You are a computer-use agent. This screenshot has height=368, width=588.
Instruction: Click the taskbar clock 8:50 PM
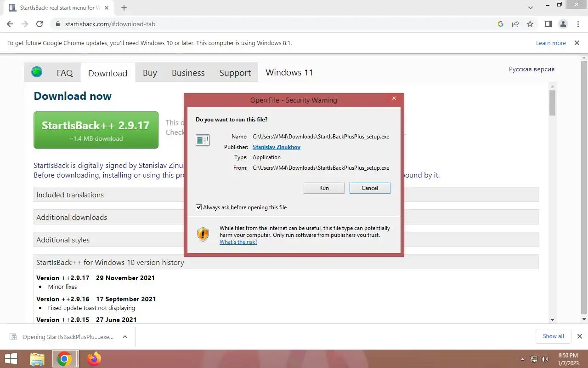(568, 359)
